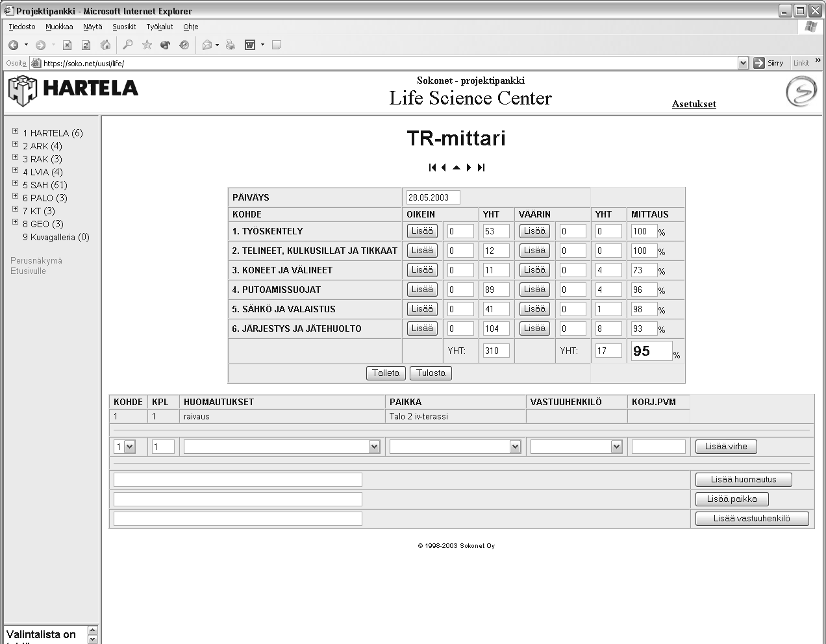Click the Tulosta button
The height and width of the screenshot is (644, 826).
[x=431, y=373]
